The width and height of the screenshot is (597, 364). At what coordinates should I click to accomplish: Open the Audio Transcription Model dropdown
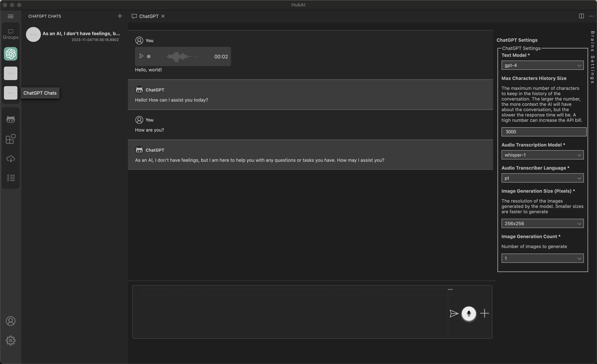[542, 155]
